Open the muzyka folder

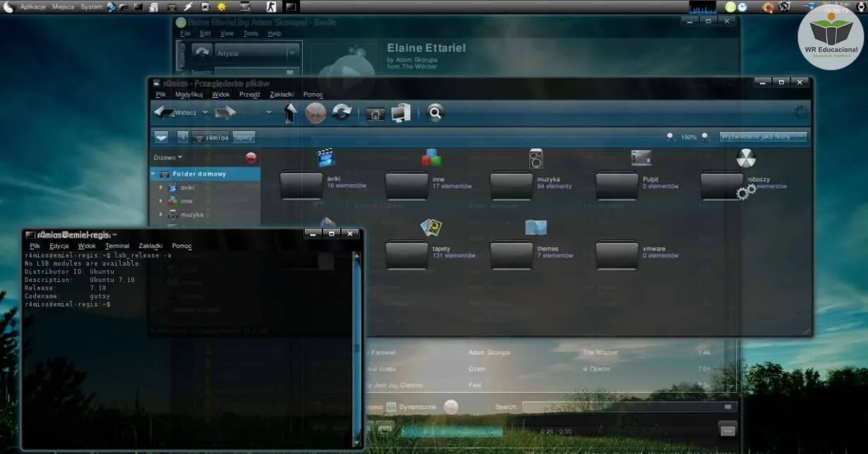pyautogui.click(x=512, y=185)
